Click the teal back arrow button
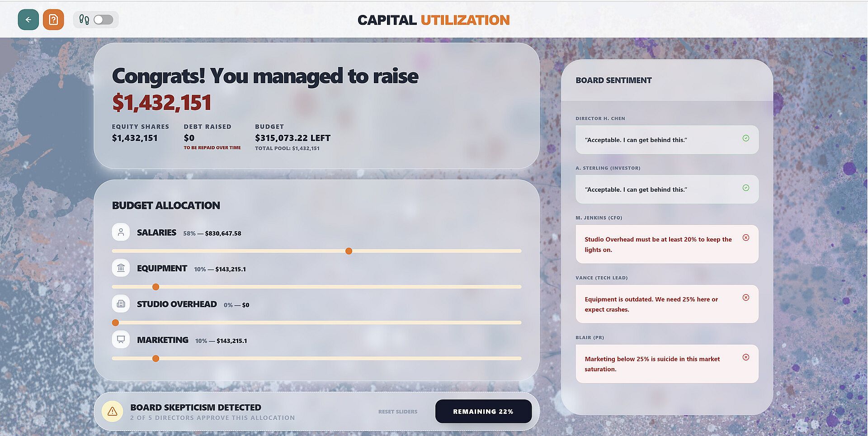Viewport: 868px width, 436px height. point(28,20)
